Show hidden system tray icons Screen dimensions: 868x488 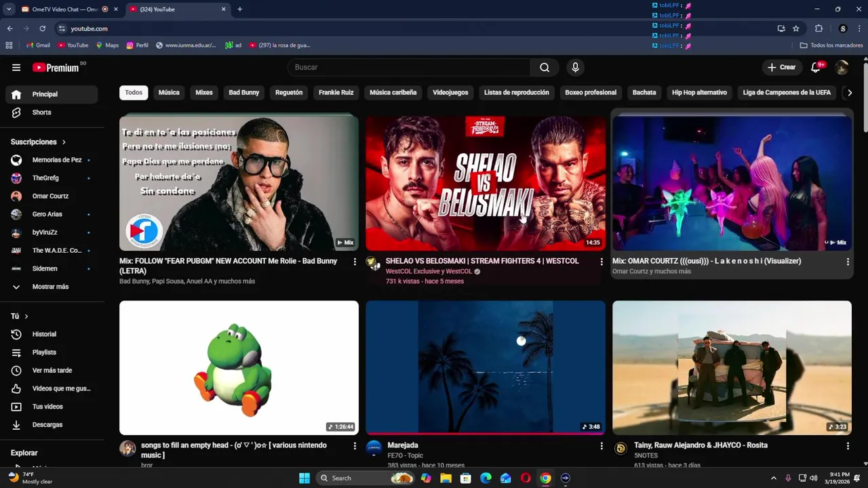[773, 478]
